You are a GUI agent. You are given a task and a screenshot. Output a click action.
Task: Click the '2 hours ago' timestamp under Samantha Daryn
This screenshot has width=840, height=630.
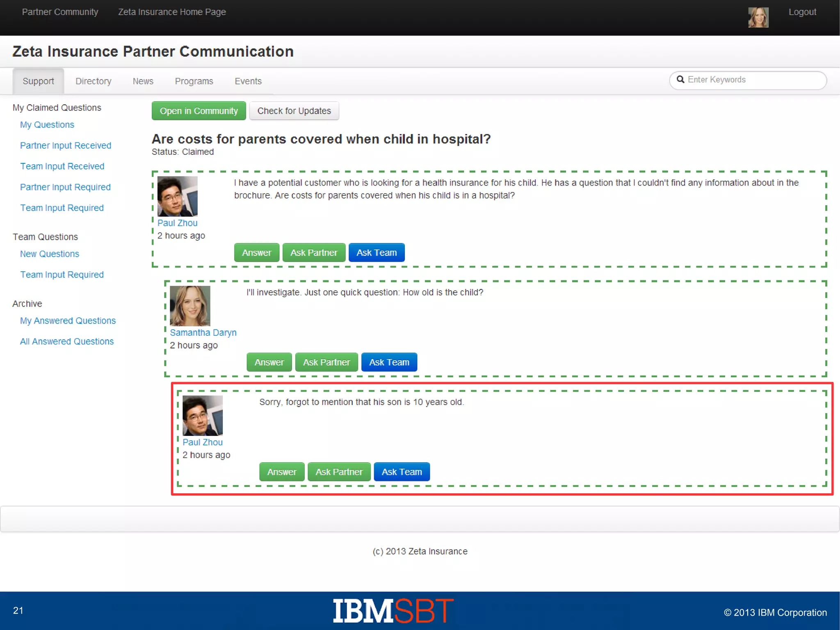coord(194,345)
